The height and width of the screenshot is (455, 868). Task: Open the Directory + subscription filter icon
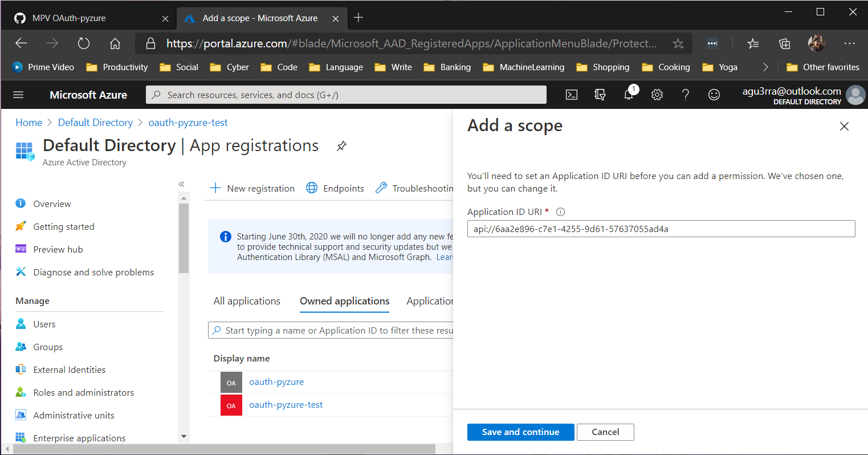point(600,95)
